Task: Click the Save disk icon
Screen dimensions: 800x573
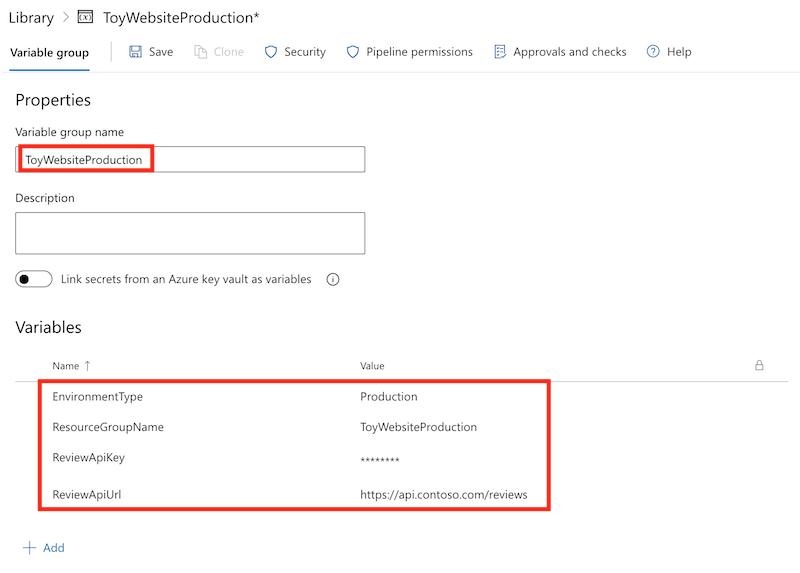Action: (135, 52)
